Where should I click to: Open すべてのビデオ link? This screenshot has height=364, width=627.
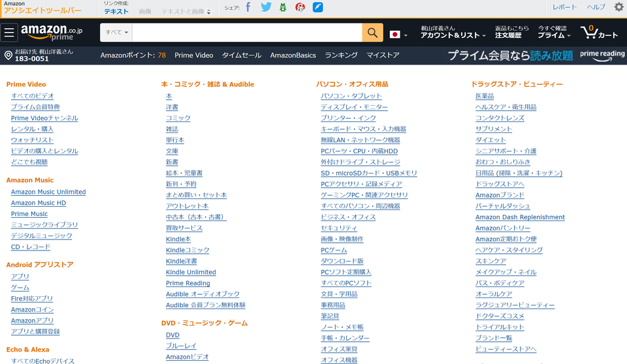[x=33, y=96]
